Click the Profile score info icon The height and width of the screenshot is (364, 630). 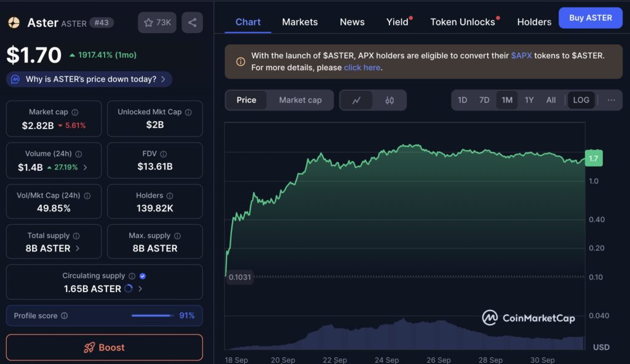(65, 316)
